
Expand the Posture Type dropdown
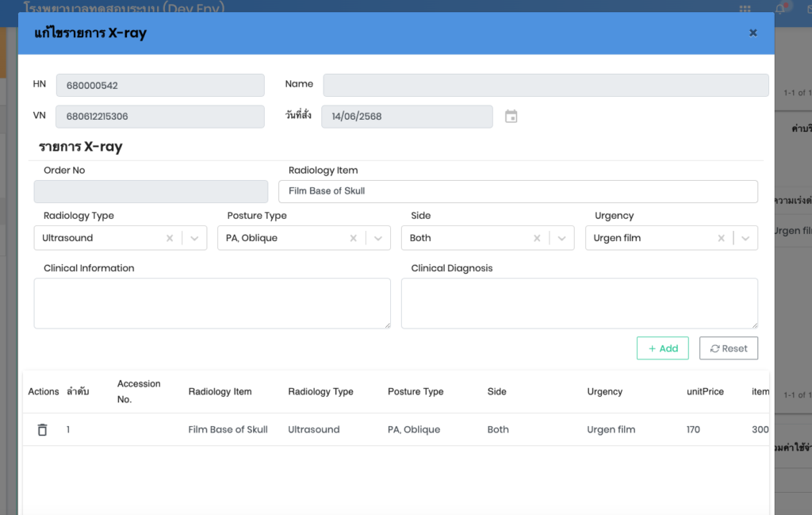click(378, 238)
